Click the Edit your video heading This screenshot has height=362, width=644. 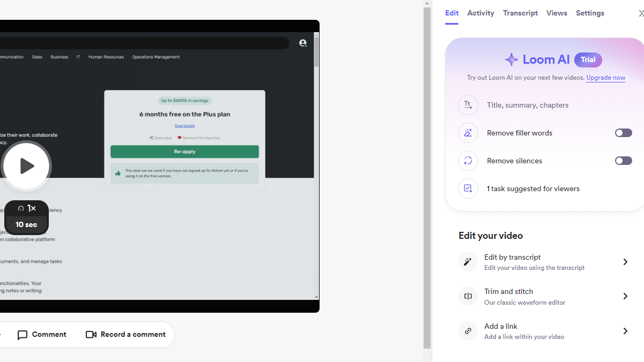click(491, 236)
